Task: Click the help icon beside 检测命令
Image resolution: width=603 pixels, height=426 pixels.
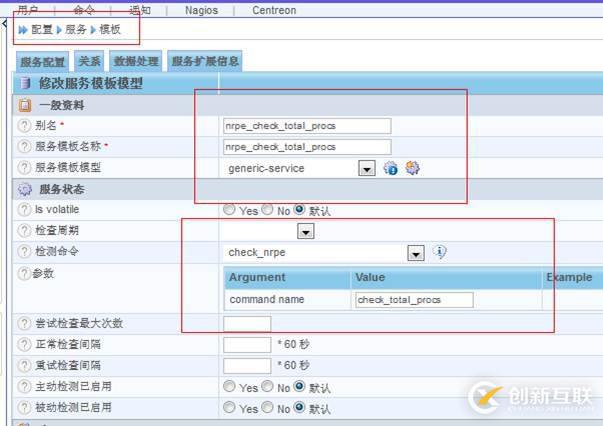Action: click(x=24, y=251)
